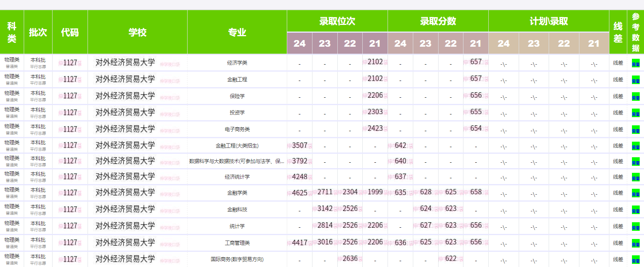
Task: Click rank value 4248
Action: coord(300,176)
